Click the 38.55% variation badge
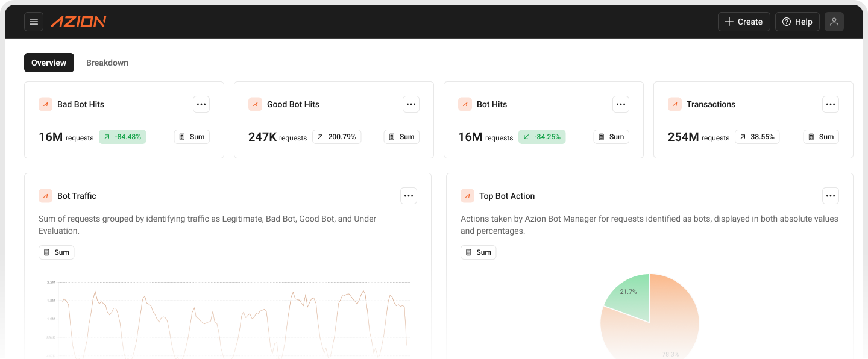Screen dimensions: 868x359 point(756,137)
